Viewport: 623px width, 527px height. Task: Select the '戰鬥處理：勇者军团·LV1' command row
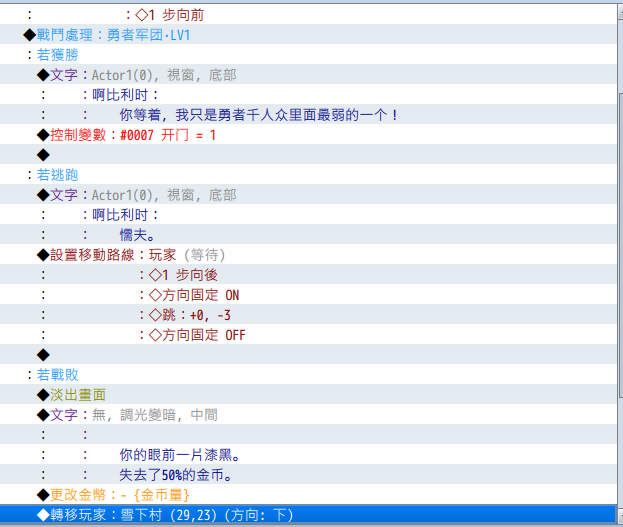308,35
